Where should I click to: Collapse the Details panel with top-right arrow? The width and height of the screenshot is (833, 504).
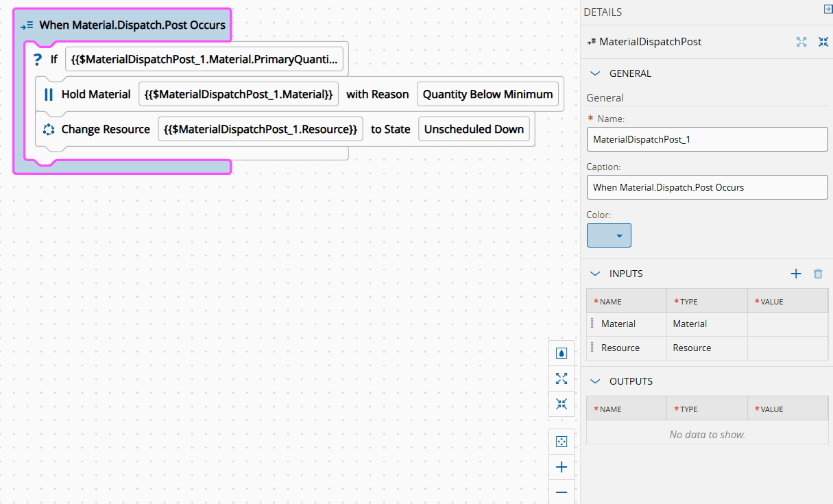[827, 9]
